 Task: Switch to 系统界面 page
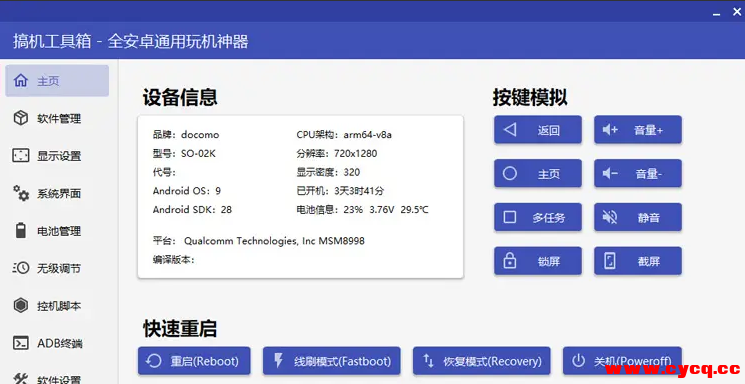[x=57, y=193]
